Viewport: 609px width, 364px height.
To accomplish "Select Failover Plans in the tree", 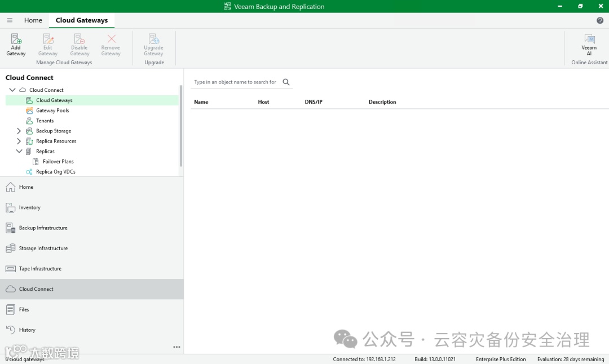I will point(58,161).
